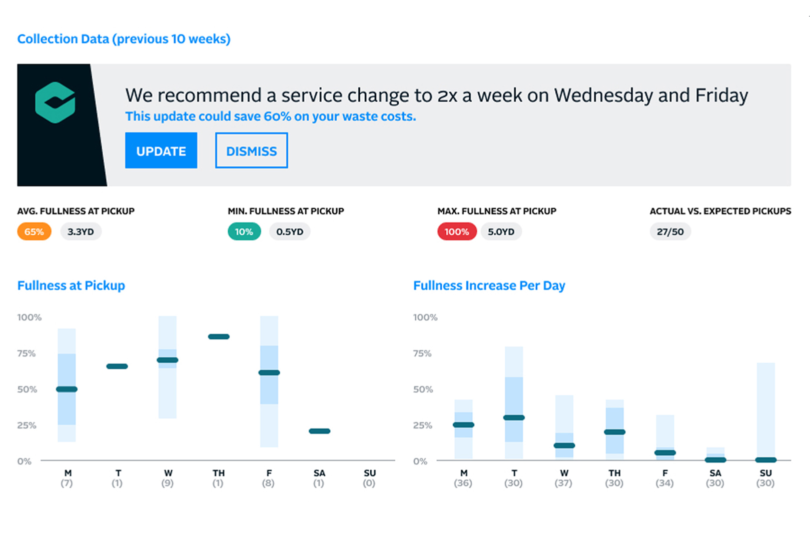Click the red 100% maximum fullness badge
The image size is (810, 540).
coord(457,232)
